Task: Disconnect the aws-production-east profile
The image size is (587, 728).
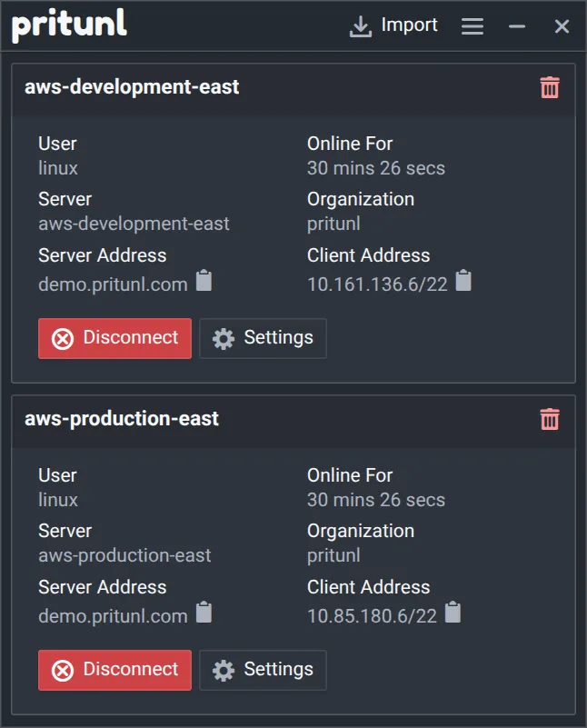Action: tap(114, 670)
